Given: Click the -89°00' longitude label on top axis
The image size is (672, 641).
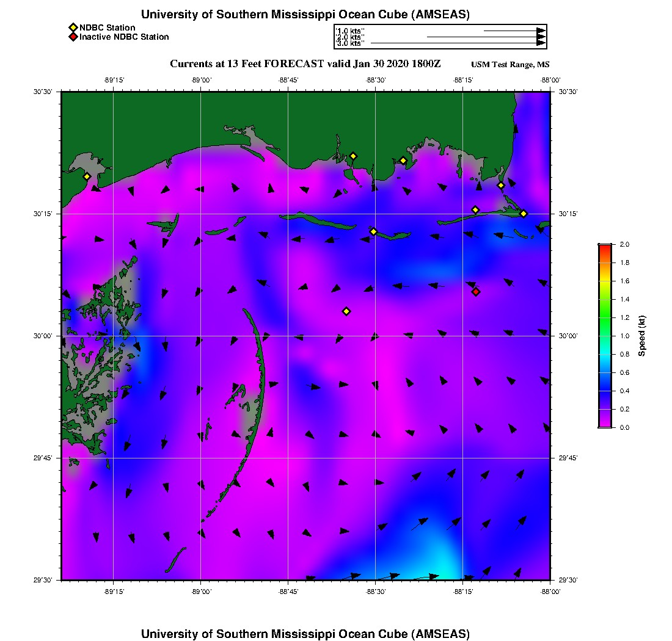Looking at the screenshot, I should (201, 80).
